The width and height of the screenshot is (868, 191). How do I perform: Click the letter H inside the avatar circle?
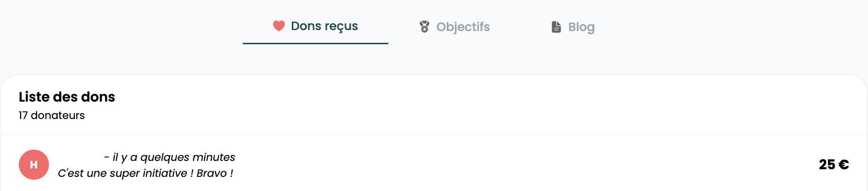click(34, 165)
